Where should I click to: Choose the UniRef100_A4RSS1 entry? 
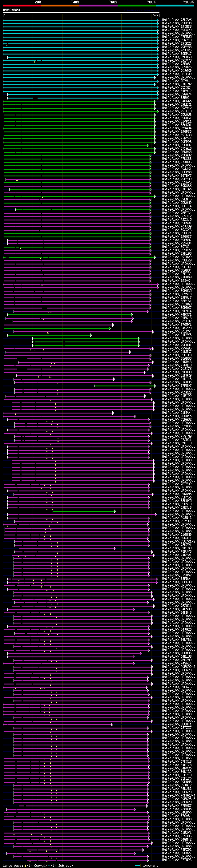177,315
